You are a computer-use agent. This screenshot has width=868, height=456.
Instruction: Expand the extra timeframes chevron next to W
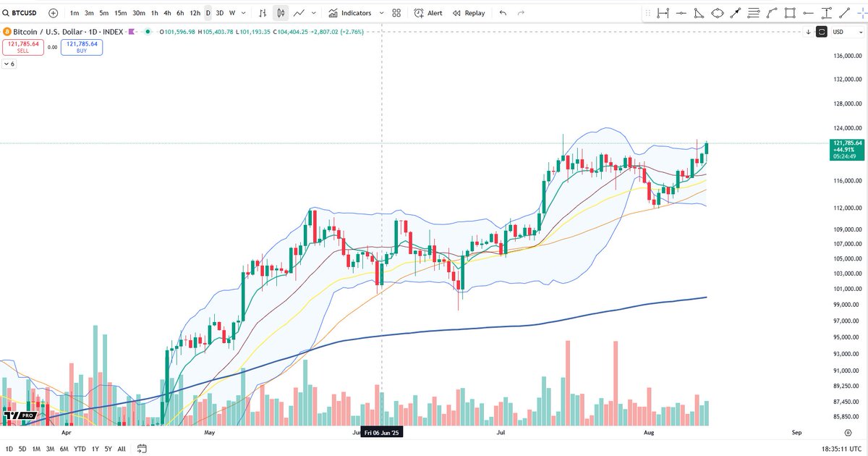[242, 12]
